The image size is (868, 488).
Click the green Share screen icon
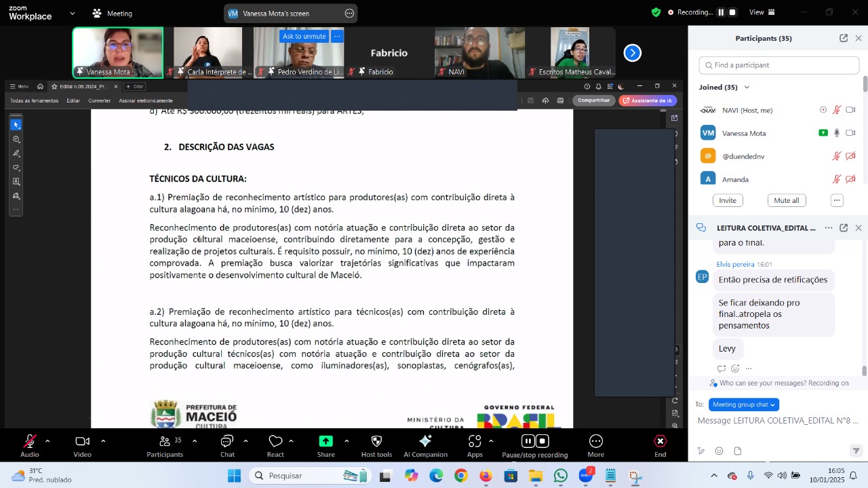point(326,442)
